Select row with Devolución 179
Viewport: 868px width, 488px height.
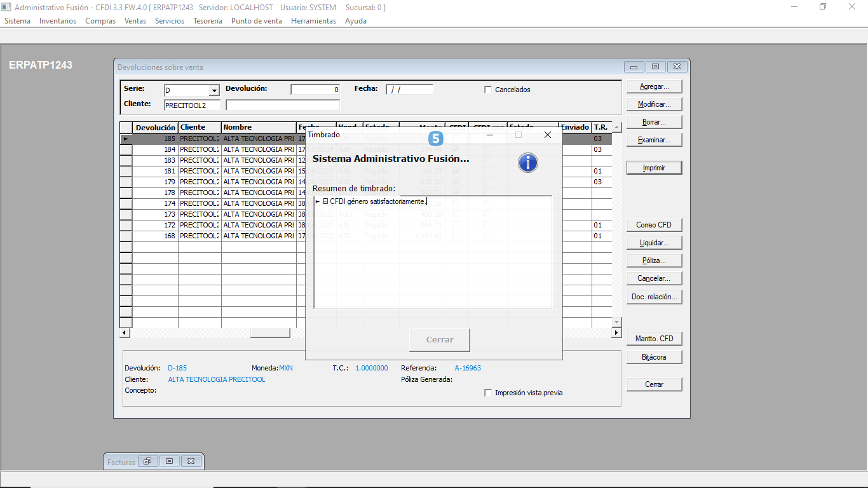pyautogui.click(x=366, y=182)
